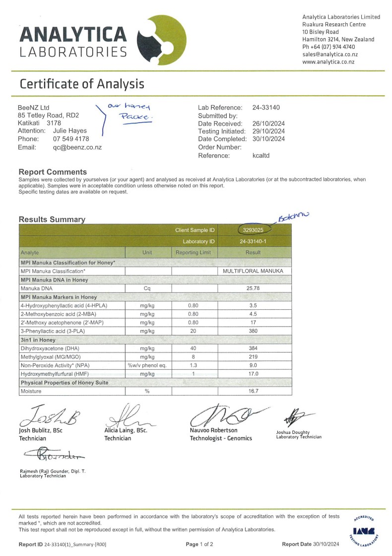Click the Certificate of Analysis heading
392x556 pixels.
point(82,84)
